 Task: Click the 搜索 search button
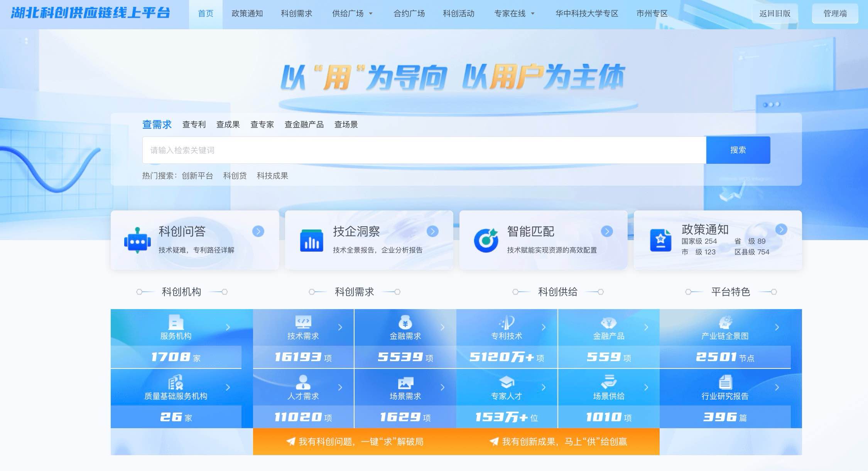tap(738, 150)
